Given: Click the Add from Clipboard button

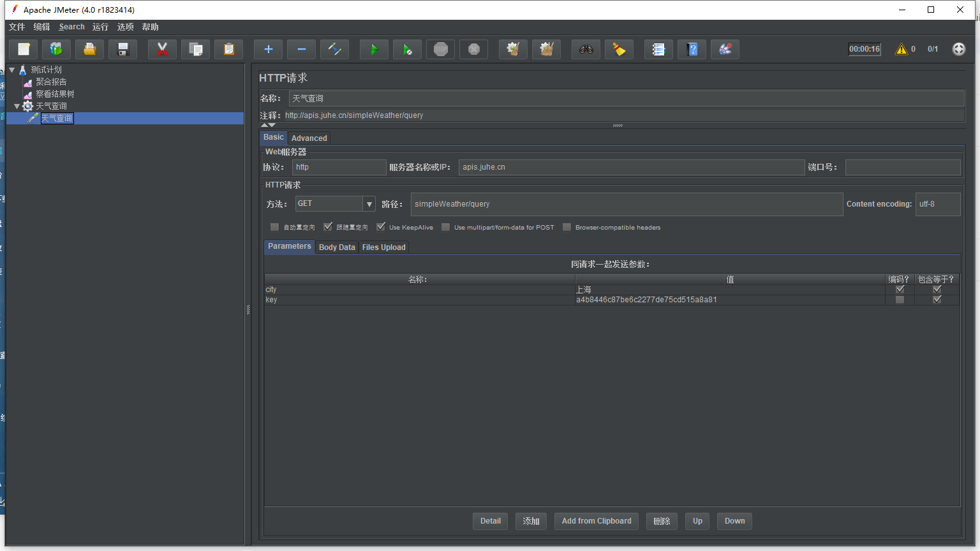Looking at the screenshot, I should coord(597,521).
